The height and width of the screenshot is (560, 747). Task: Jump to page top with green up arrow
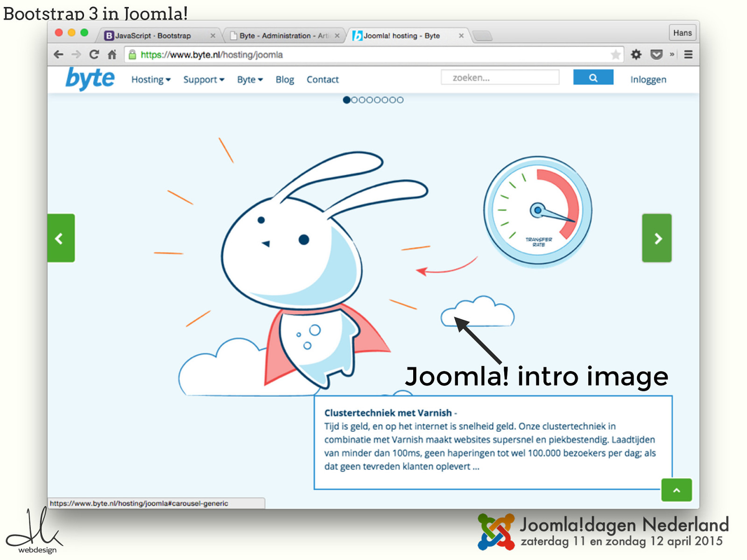point(677,490)
